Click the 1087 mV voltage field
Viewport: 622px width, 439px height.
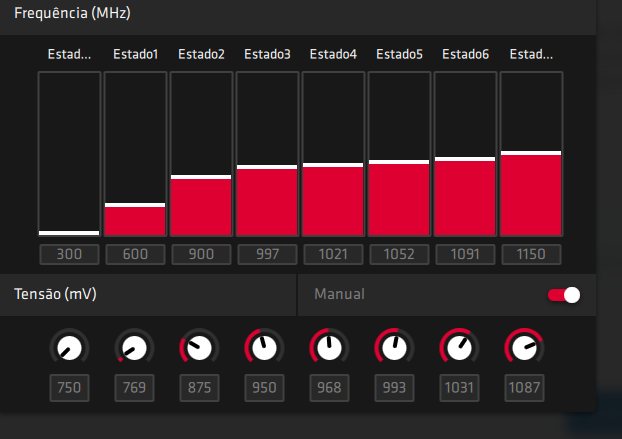(x=524, y=388)
